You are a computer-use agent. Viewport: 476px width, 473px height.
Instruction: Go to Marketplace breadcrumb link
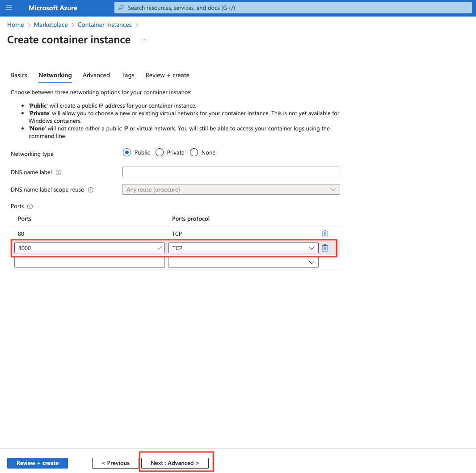(51, 25)
